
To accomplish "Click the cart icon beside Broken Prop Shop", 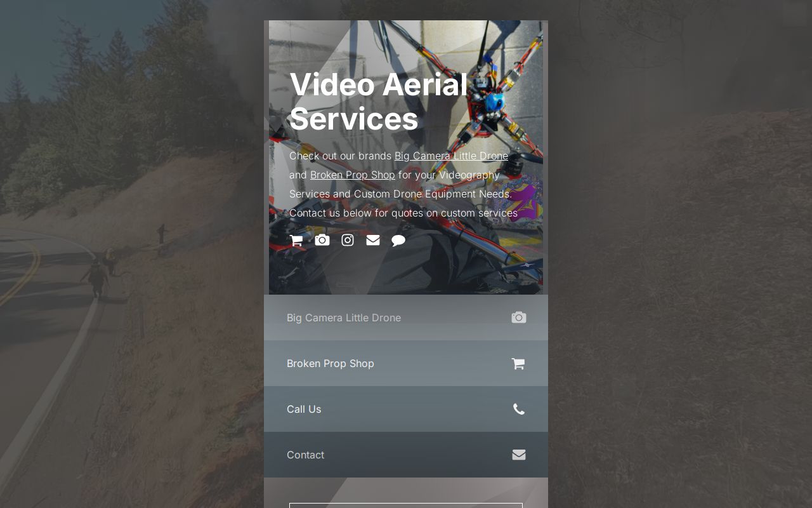I will 518,363.
